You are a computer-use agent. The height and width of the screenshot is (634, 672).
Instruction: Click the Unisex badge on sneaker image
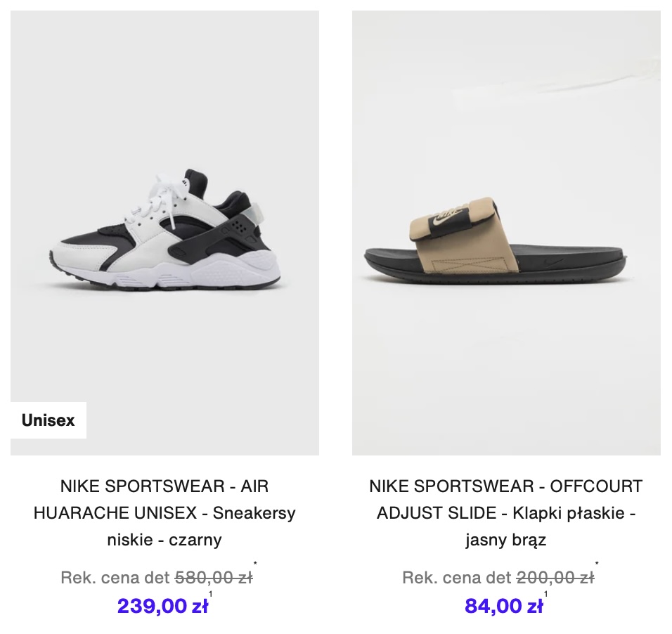[x=49, y=420]
